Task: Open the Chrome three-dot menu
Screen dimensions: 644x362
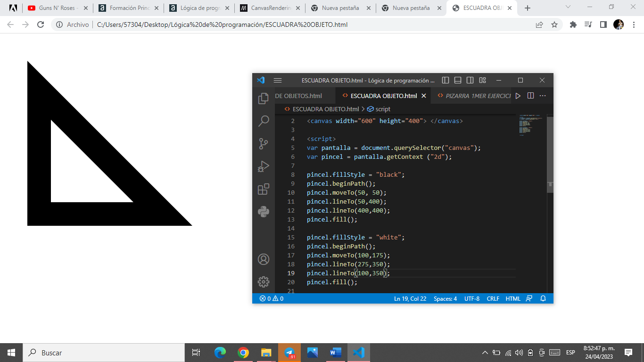Action: pos(633,25)
